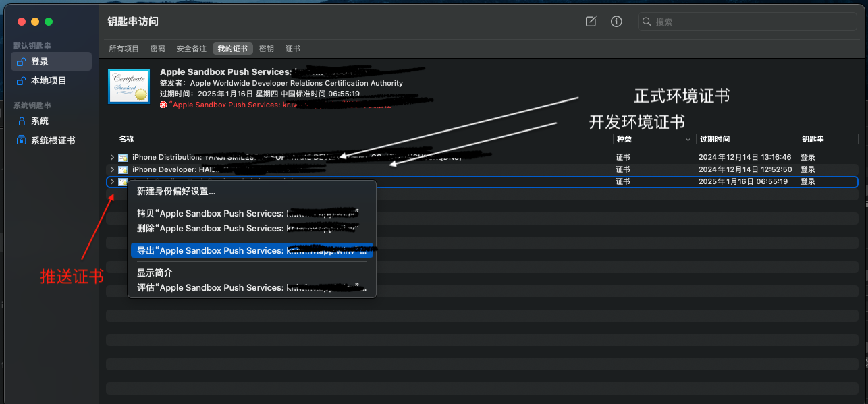Click the compose new note toolbar icon
The width and height of the screenshot is (868, 404).
point(591,22)
